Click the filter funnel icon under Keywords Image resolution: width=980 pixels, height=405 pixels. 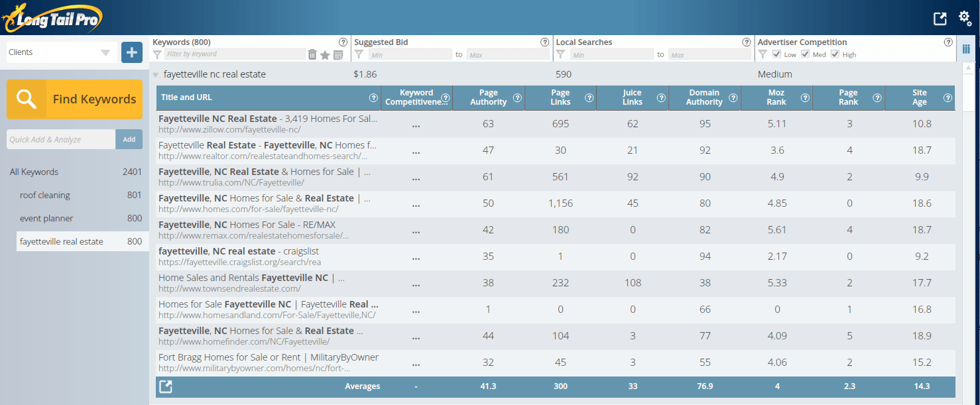[x=157, y=54]
